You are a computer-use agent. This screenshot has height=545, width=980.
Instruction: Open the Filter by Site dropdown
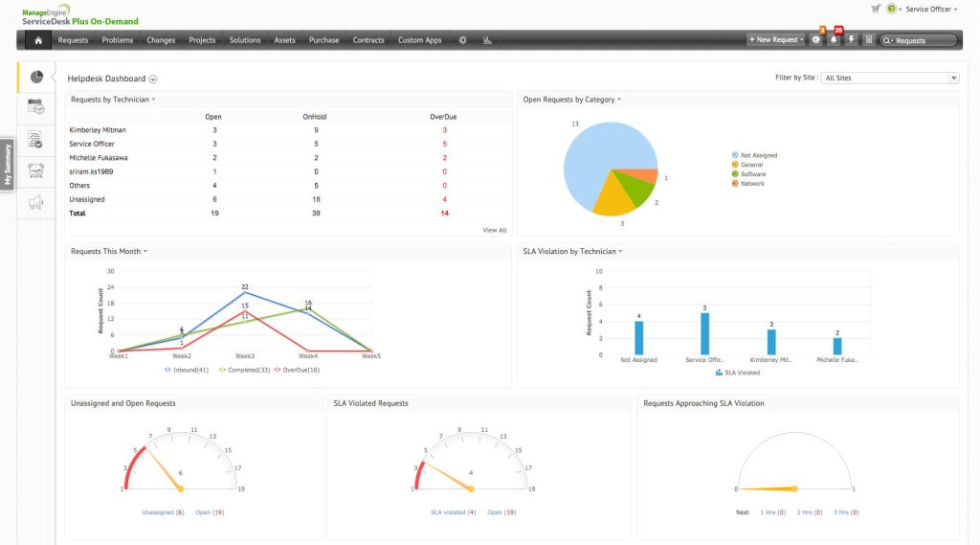(x=889, y=78)
